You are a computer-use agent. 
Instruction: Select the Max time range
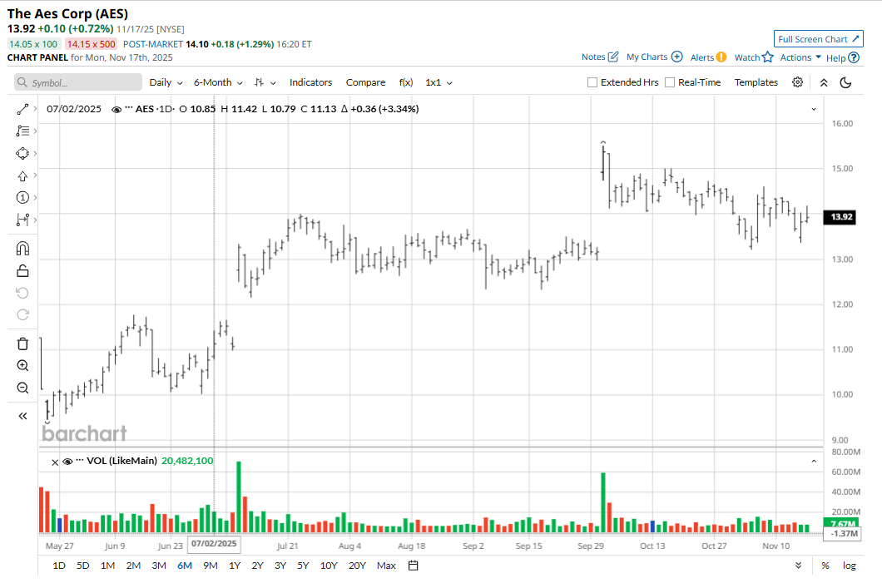386,566
